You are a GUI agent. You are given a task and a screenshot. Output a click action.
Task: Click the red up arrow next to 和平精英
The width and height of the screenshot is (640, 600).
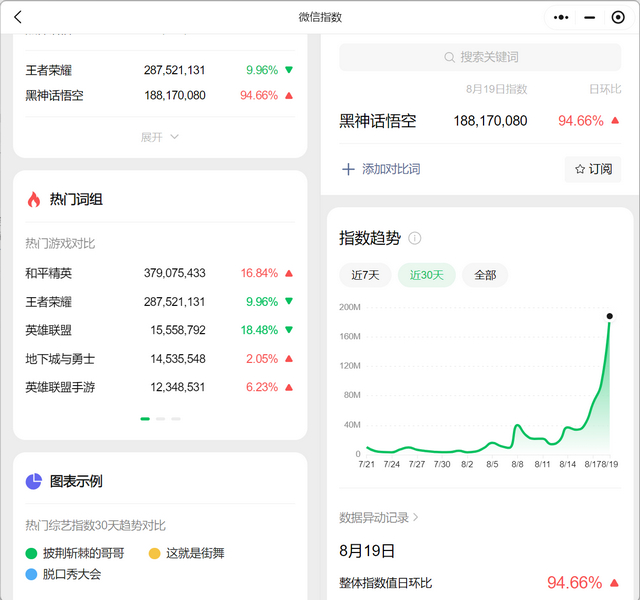coord(289,273)
